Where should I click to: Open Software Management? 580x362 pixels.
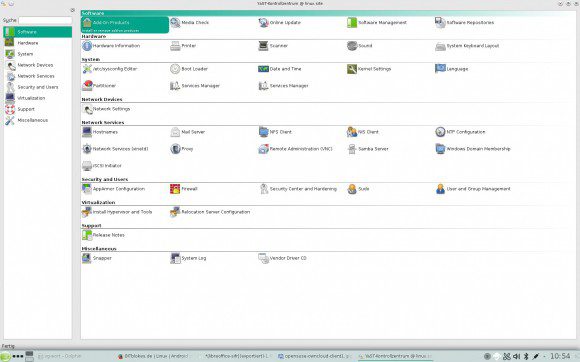(x=377, y=23)
